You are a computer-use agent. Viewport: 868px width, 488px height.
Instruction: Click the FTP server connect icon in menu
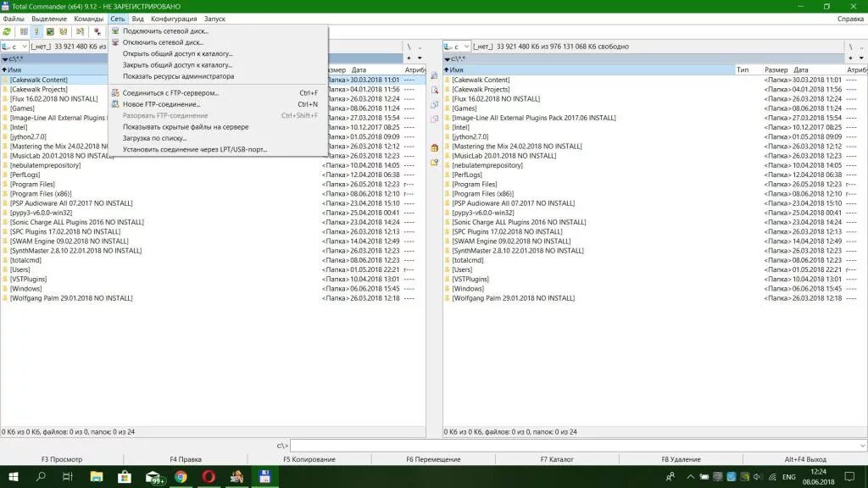tap(115, 93)
